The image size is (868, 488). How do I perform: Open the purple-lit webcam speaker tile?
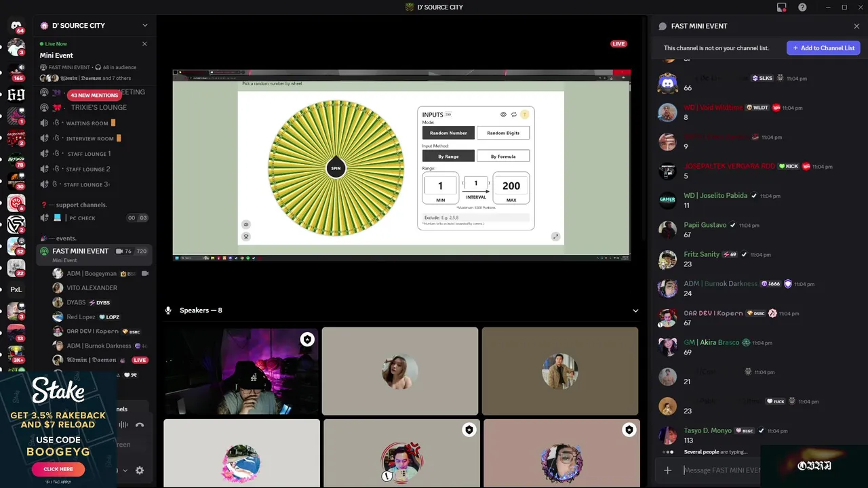[x=241, y=371]
